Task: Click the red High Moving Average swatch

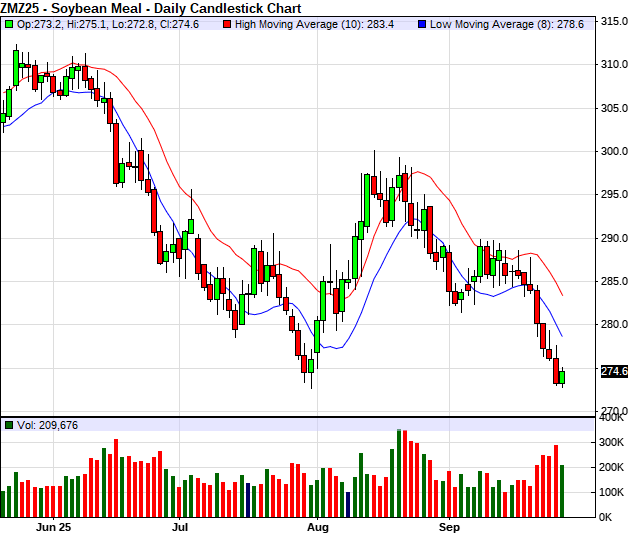Action: 226,23
